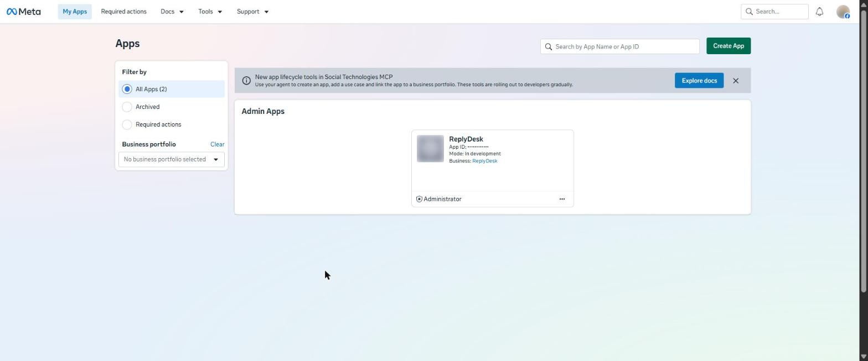Click the Filter by label
868x361 pixels.
click(134, 72)
